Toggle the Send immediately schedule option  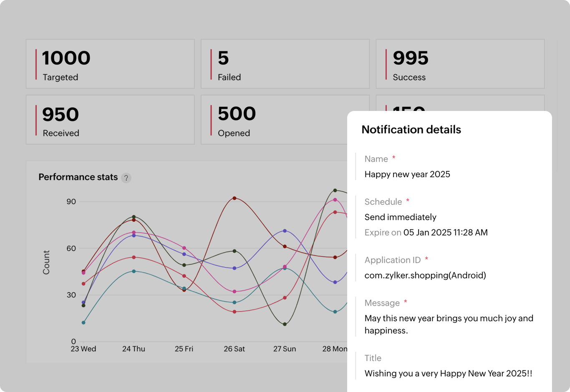[x=400, y=217]
